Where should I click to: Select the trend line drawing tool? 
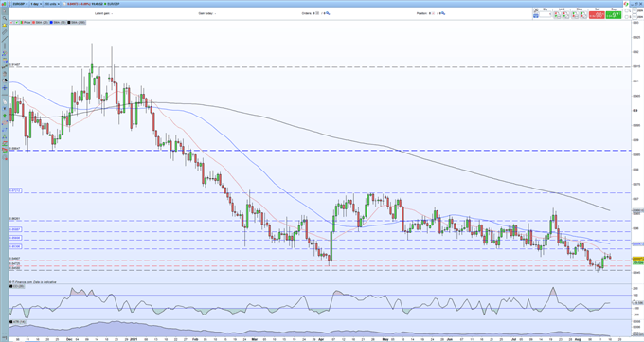coord(5,39)
